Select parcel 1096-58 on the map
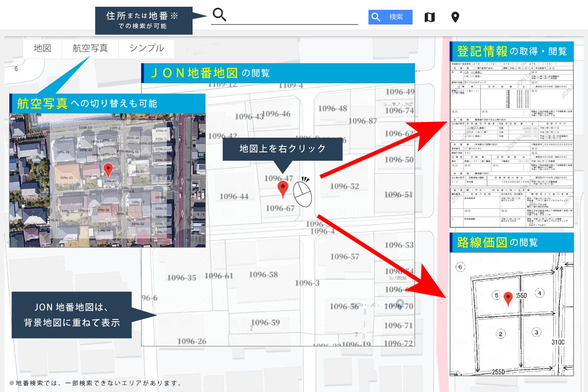 pyautogui.click(x=263, y=274)
